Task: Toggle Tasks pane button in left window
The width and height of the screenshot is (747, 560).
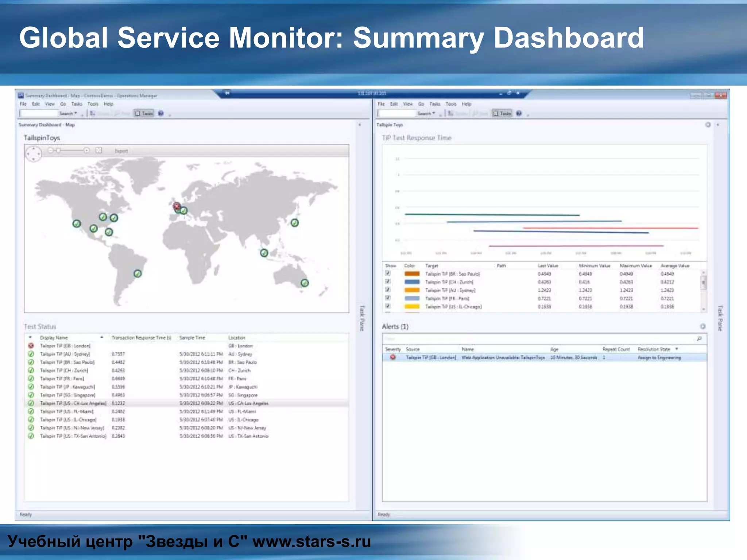Action: [144, 113]
